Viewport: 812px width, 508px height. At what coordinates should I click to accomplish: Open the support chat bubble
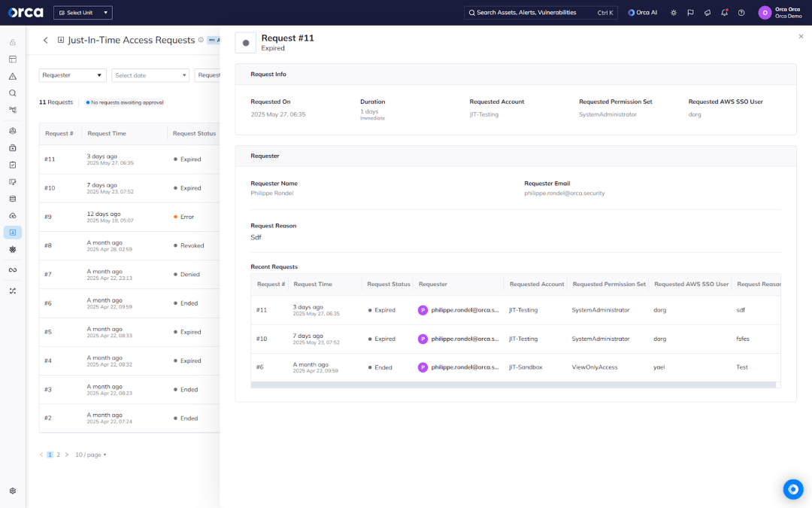[792, 489]
